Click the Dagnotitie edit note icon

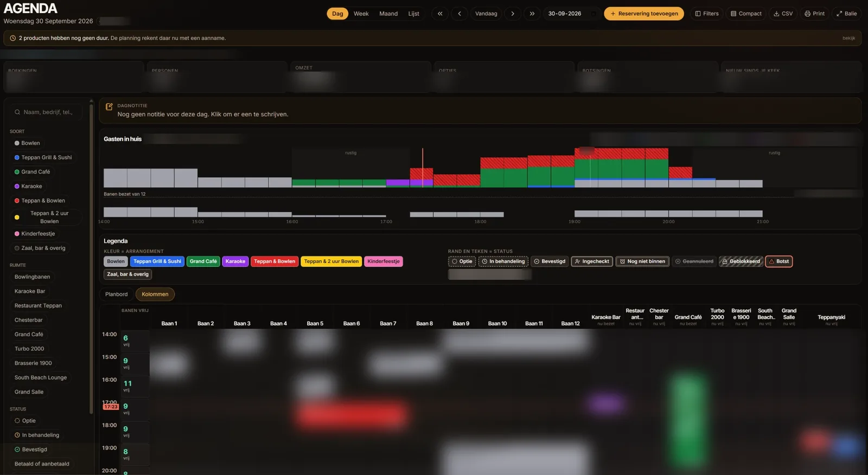[109, 107]
